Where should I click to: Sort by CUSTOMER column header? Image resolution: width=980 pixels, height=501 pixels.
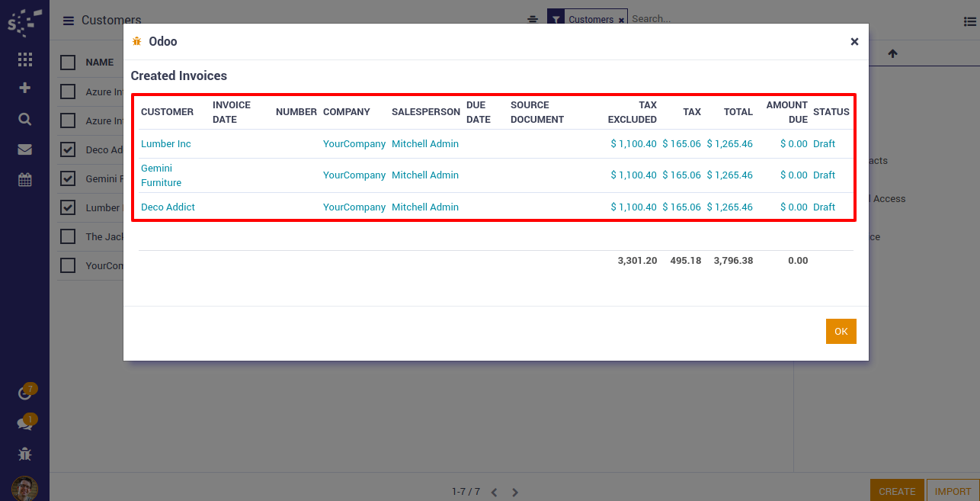[168, 112]
